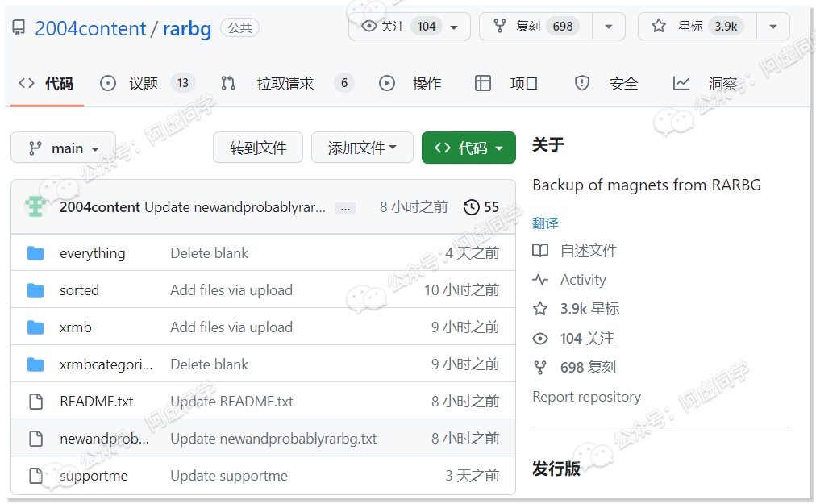The image size is (816, 504).
Task: Open the green 代码 (Code) dropdown
Action: click(x=468, y=148)
